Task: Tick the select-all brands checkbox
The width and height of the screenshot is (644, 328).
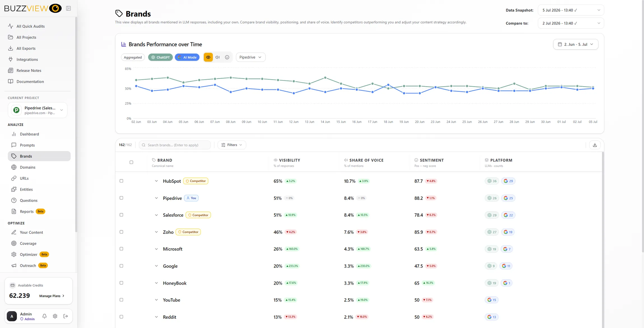Action: pyautogui.click(x=131, y=162)
